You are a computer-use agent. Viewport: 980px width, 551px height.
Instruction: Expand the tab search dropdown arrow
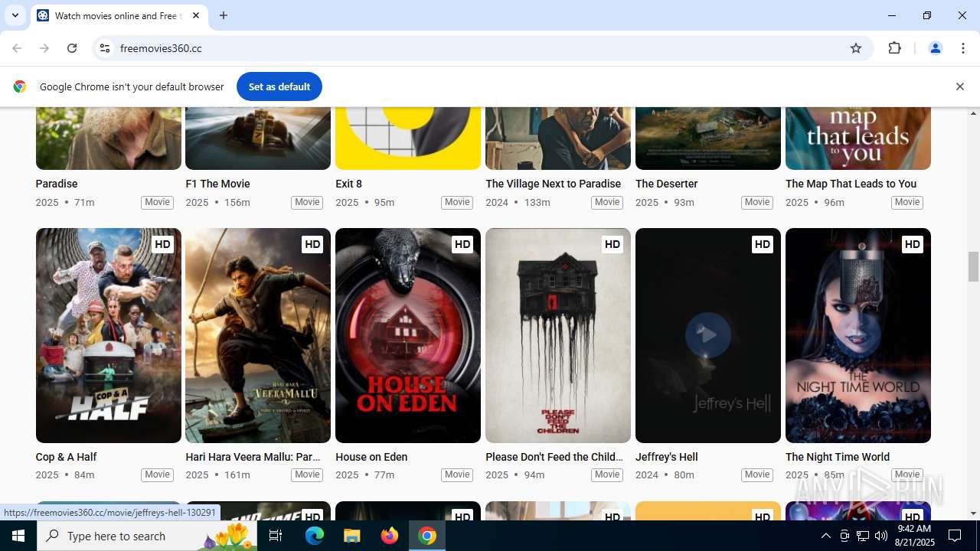(15, 15)
